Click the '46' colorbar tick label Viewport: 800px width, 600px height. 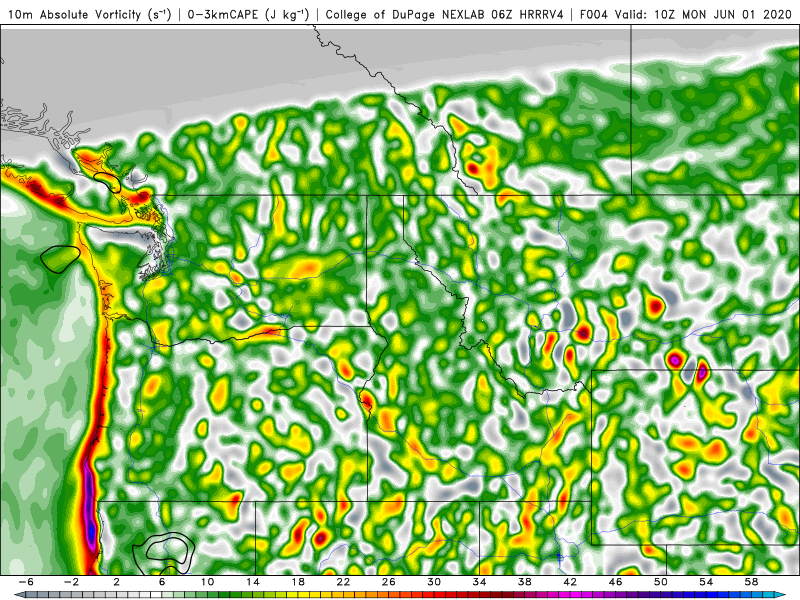[615, 582]
